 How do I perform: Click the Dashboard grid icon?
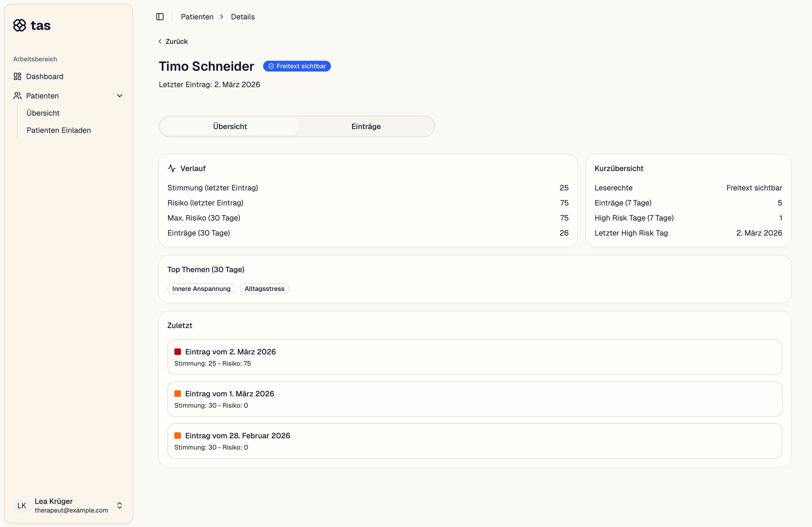point(17,76)
